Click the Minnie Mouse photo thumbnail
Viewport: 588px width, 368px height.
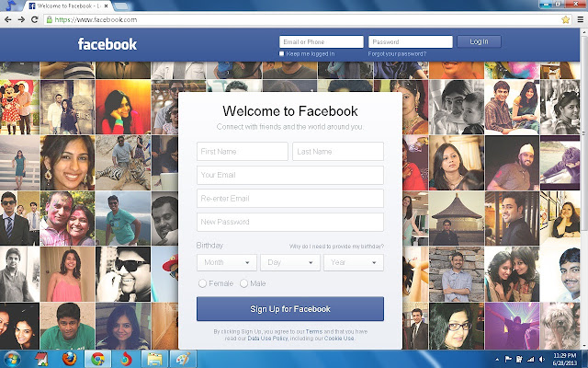tap(19, 107)
